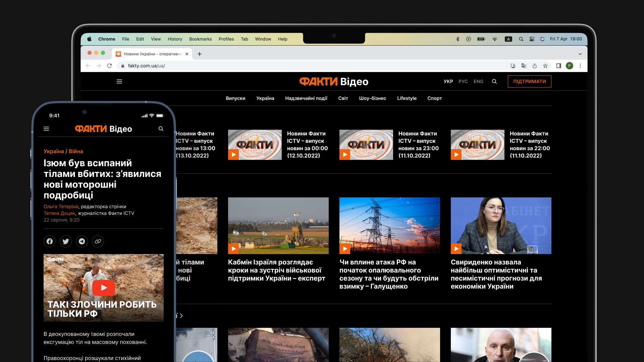The image size is (644, 362).
Task: Click the desktop site search magnifier icon
Action: 494,81
